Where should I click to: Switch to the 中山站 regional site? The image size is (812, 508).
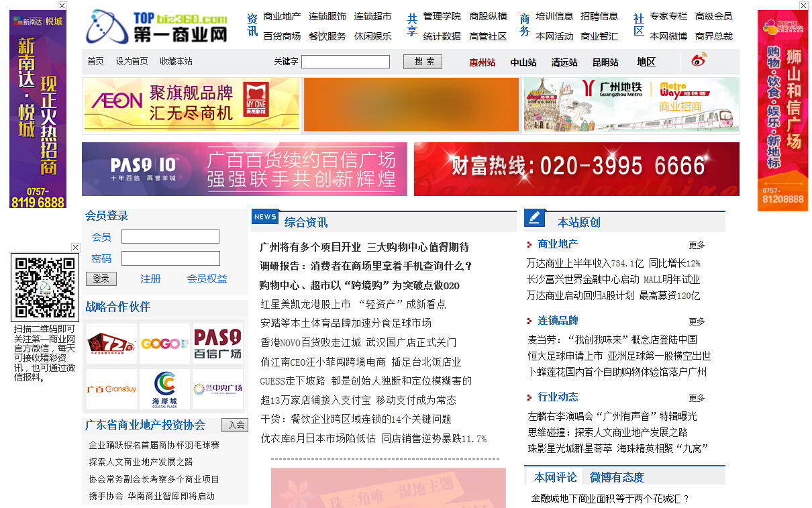coord(523,62)
